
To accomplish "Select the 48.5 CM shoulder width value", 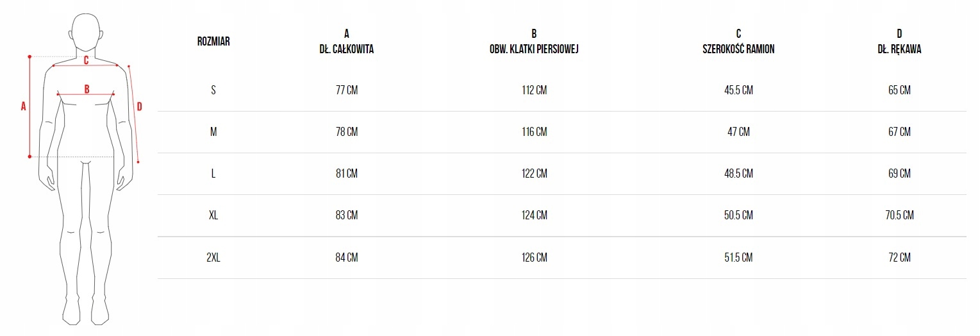I will tap(738, 174).
